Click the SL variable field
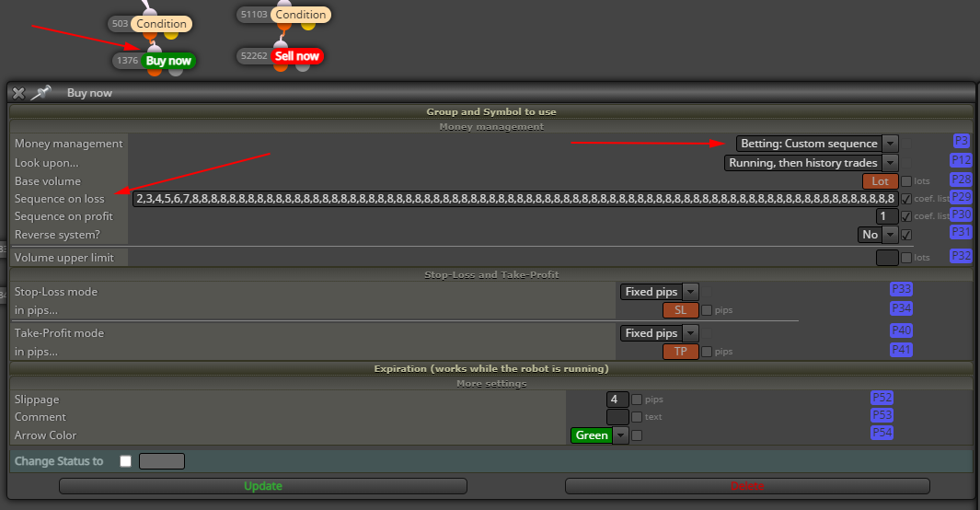 681,310
